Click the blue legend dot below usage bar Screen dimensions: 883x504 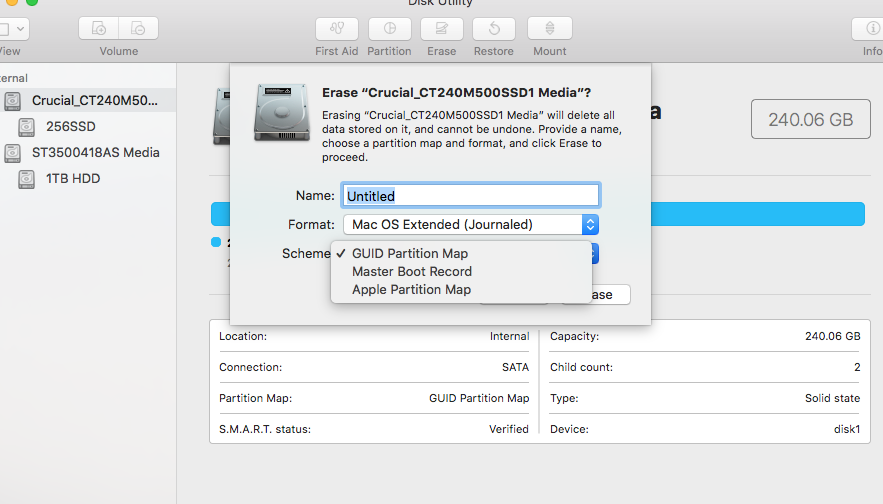click(216, 242)
